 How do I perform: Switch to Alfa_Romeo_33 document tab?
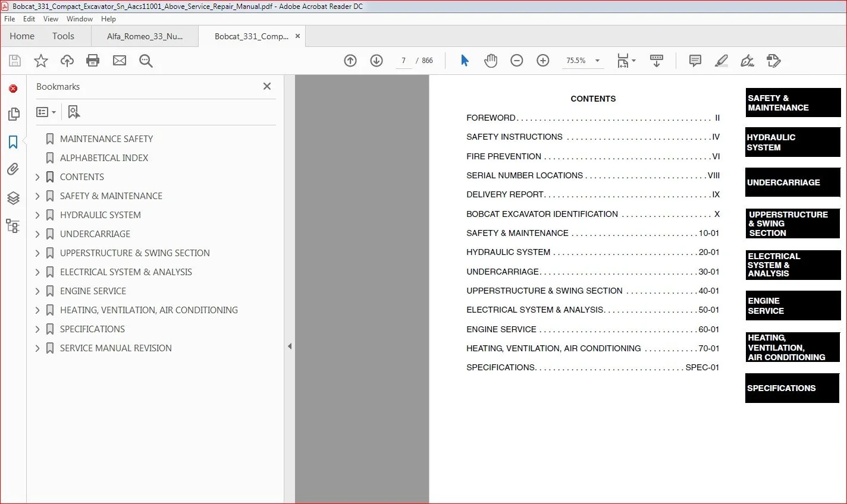click(x=145, y=36)
